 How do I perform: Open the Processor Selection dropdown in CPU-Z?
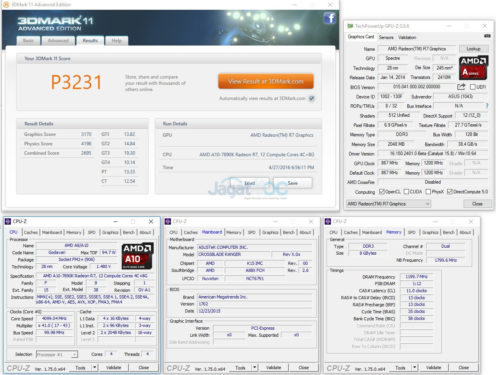57,354
